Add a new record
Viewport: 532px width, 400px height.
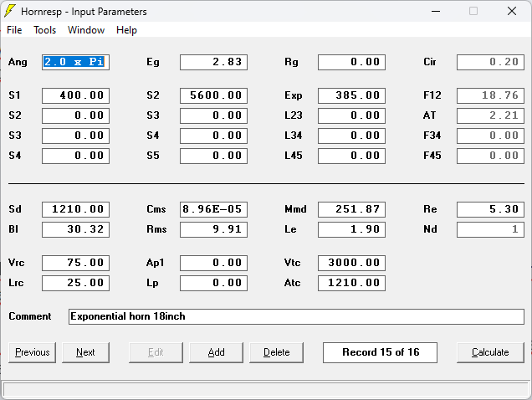tap(216, 352)
